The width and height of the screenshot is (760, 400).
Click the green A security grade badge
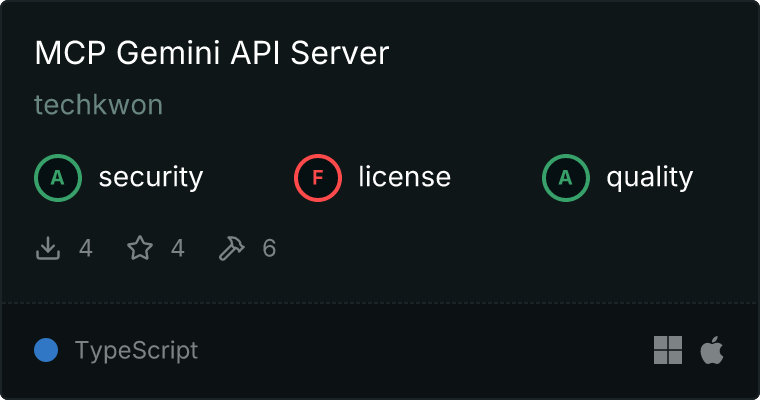[58, 178]
